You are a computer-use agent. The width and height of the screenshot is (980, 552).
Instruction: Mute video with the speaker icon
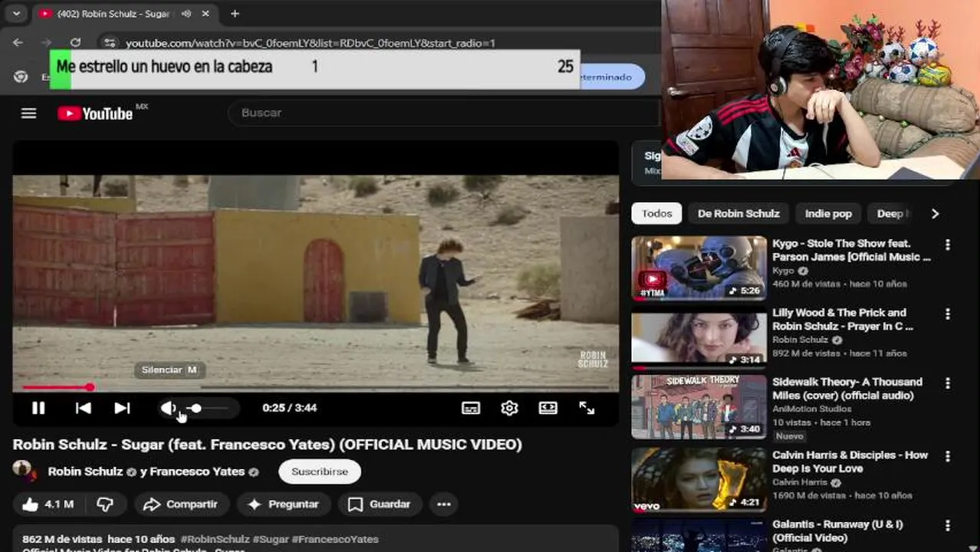coord(169,408)
